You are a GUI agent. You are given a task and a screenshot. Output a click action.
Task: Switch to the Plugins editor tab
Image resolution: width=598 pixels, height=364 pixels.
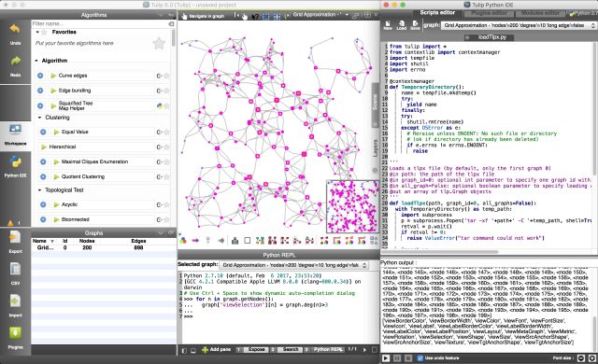click(489, 13)
